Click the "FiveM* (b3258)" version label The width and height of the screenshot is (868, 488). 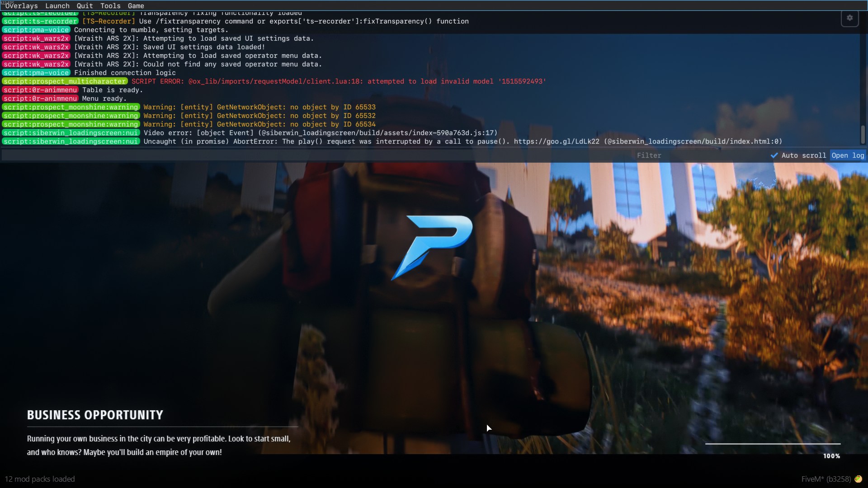(x=826, y=479)
